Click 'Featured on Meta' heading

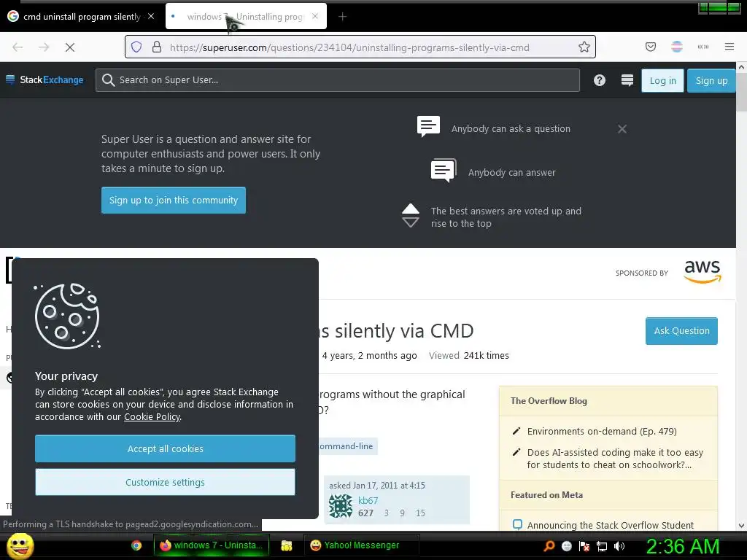[x=546, y=495]
